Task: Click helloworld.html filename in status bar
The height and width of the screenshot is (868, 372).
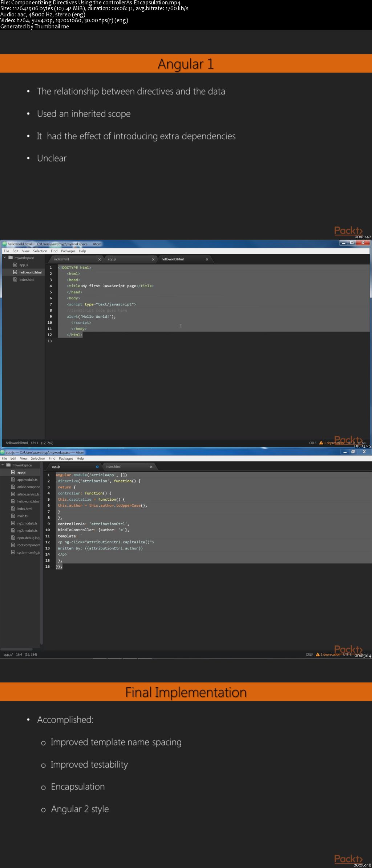Action: 17,443
